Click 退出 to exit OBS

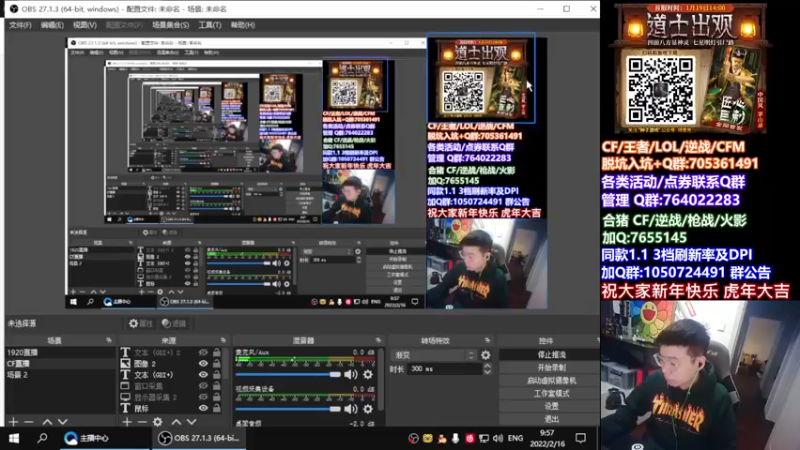[551, 419]
